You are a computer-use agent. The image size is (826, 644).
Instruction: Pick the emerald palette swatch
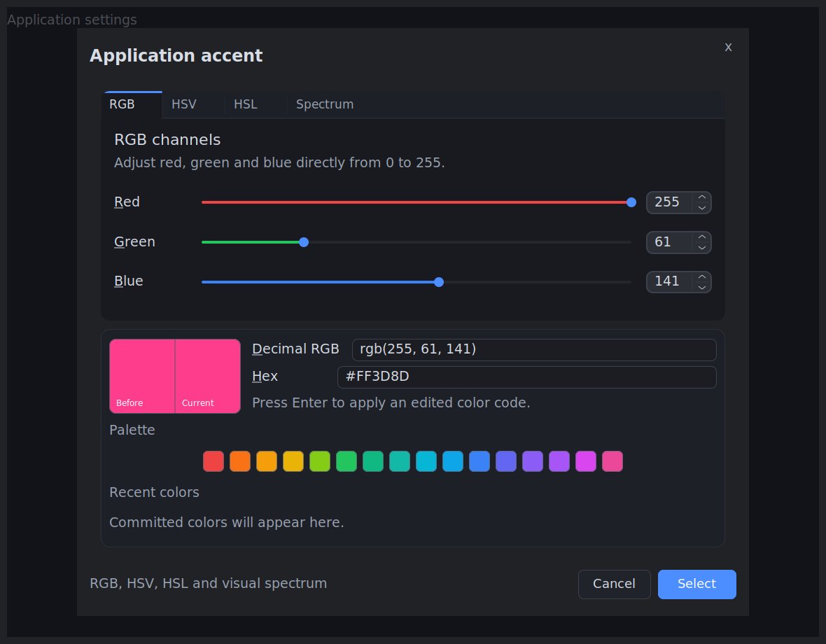click(x=373, y=461)
